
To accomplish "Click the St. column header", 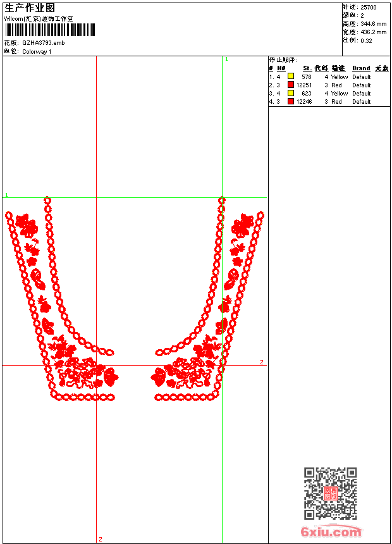I will (307, 68).
